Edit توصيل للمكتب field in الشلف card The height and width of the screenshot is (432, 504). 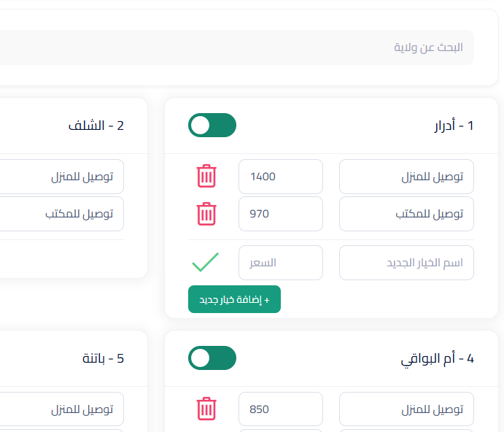(x=62, y=214)
